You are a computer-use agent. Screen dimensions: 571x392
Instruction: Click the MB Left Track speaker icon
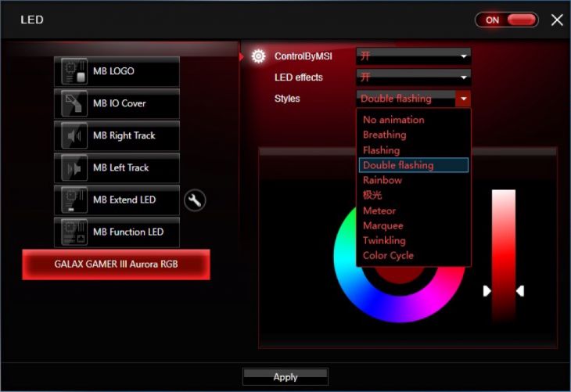74,168
